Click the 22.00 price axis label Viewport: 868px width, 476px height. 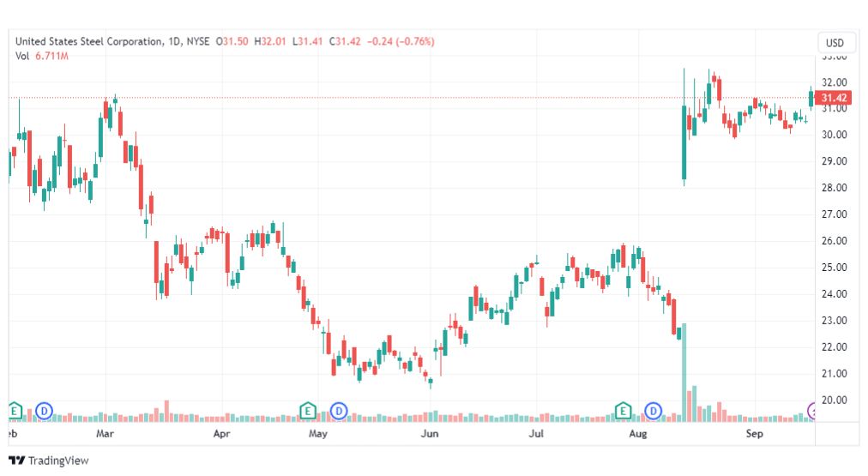click(x=835, y=347)
